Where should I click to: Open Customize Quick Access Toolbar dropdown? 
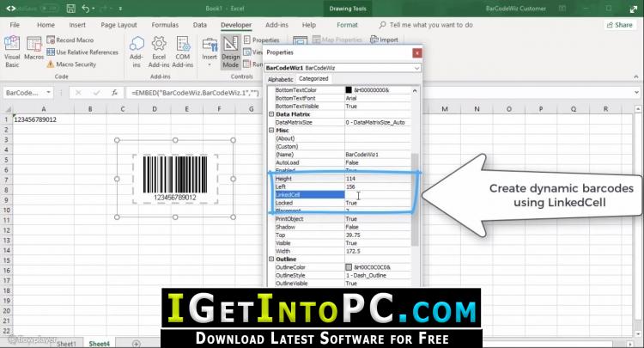click(120, 9)
